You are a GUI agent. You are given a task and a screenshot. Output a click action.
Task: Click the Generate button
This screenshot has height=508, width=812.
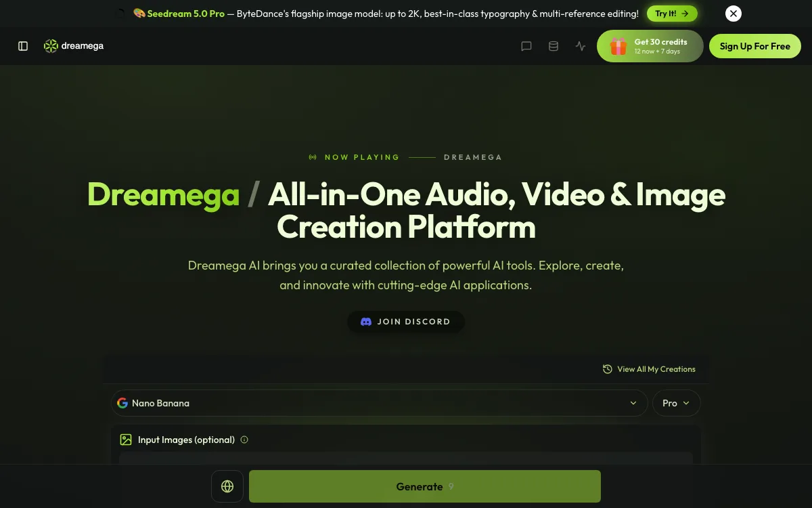[425, 486]
